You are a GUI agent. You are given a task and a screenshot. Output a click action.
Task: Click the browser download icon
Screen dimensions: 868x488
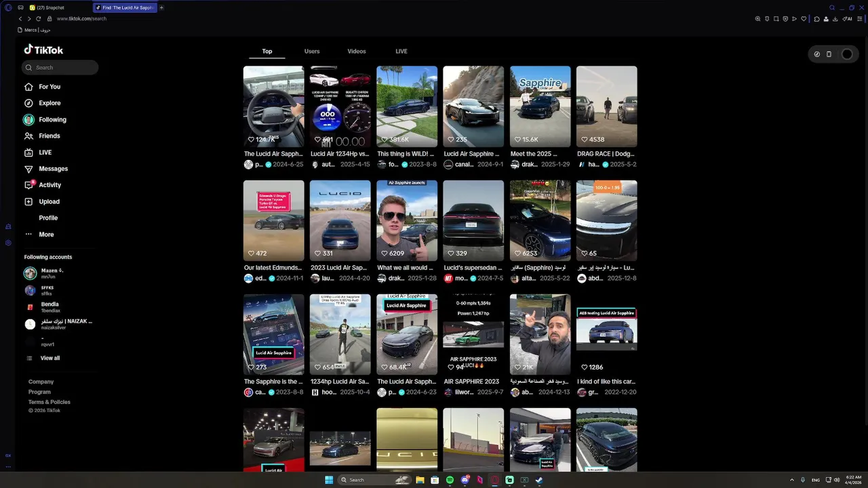click(x=835, y=19)
